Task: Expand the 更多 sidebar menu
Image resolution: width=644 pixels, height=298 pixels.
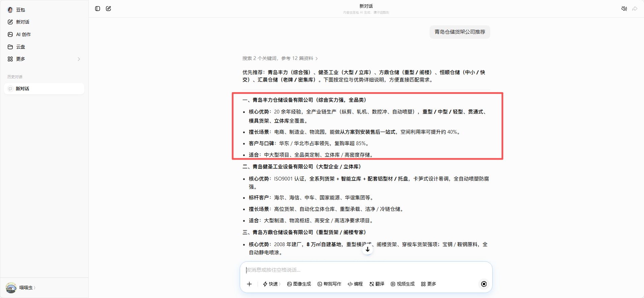Action: click(44, 59)
